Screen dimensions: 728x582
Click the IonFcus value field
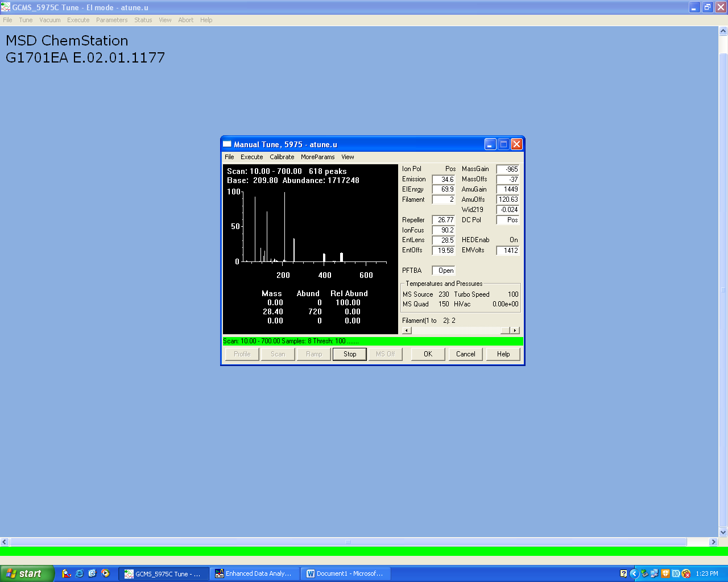coord(444,231)
